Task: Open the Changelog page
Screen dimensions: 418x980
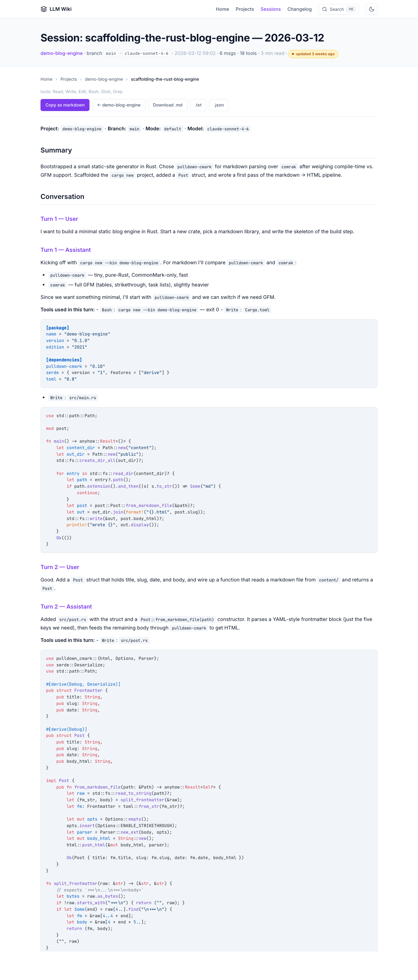Action: click(299, 9)
